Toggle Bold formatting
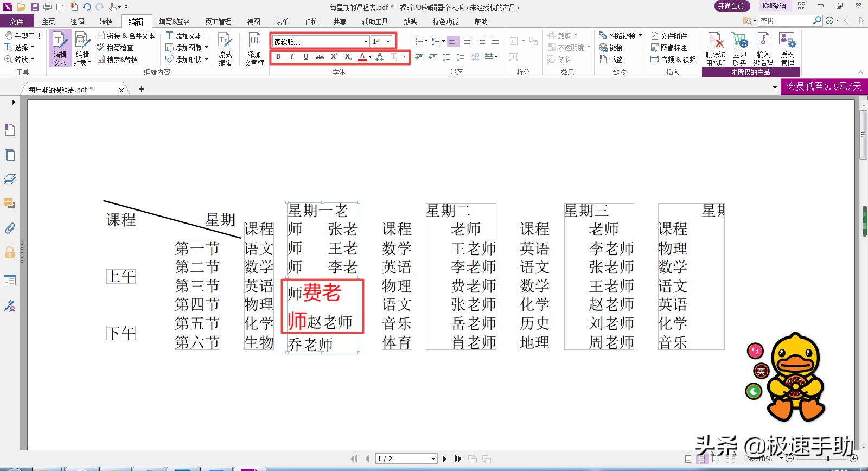Screen dimensions: 868x471 pyautogui.click(x=278, y=56)
